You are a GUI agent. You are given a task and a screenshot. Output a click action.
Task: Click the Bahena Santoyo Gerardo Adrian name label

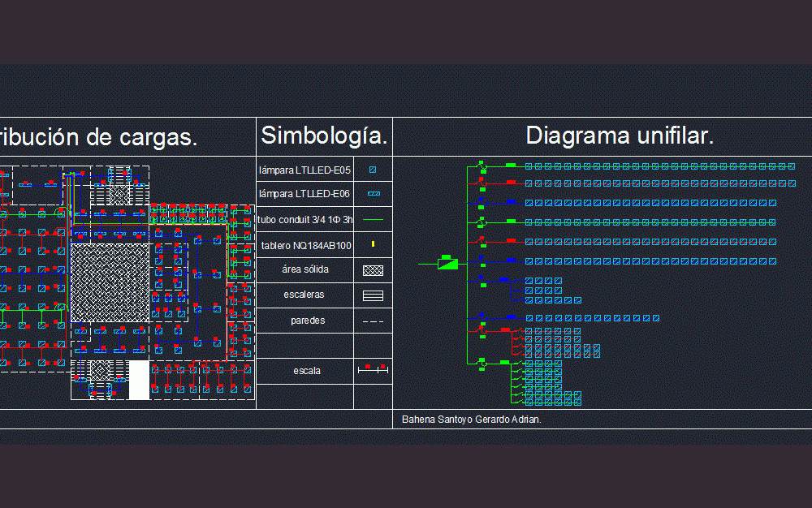coord(473,419)
